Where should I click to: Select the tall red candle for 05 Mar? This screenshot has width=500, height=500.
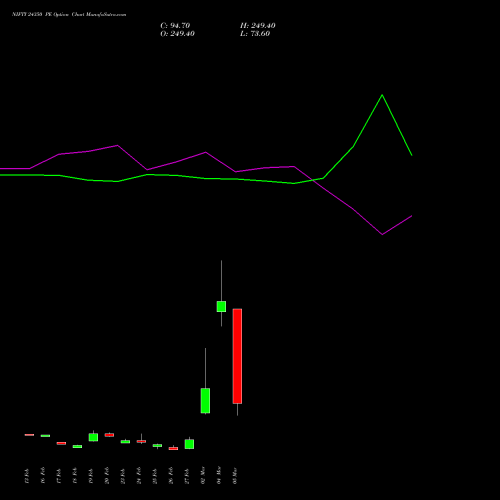click(x=237, y=356)
